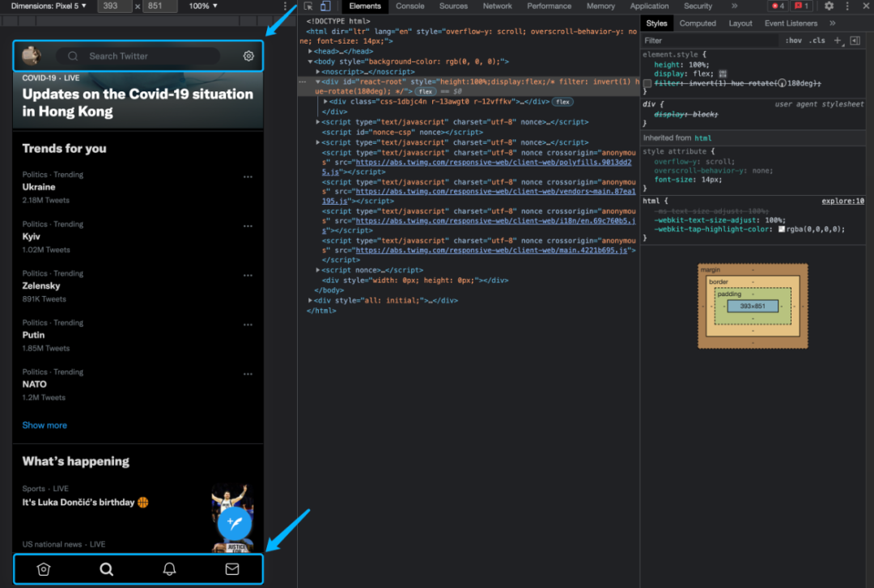
Task: Open the Zelensky trending topic
Action: pos(41,286)
